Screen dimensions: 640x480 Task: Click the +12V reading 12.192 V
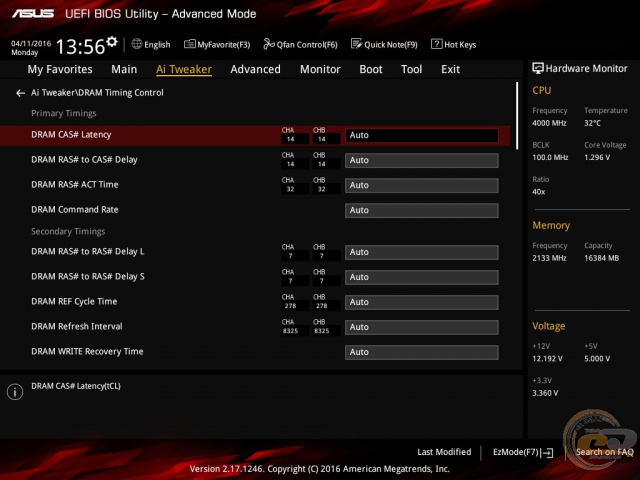547,359
